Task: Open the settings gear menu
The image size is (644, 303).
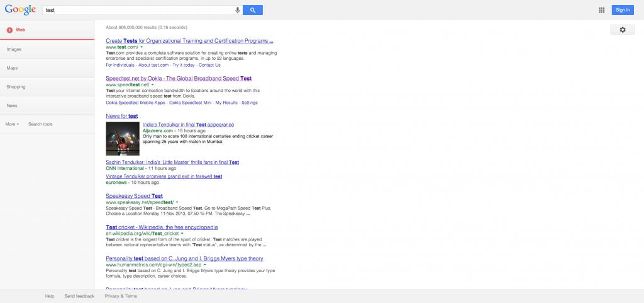Action: click(622, 30)
